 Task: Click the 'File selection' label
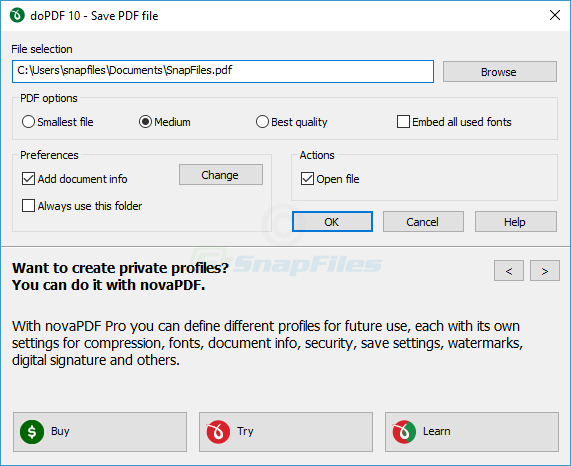42,49
